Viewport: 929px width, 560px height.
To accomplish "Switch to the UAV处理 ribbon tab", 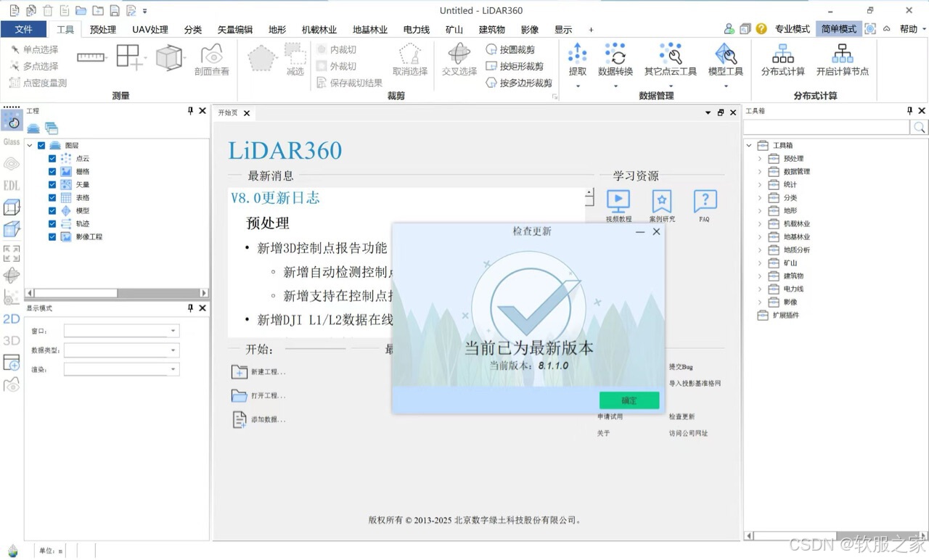I will point(150,30).
